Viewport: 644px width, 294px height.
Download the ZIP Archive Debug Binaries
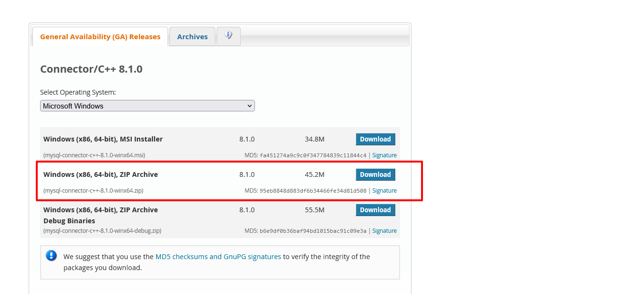[375, 210]
